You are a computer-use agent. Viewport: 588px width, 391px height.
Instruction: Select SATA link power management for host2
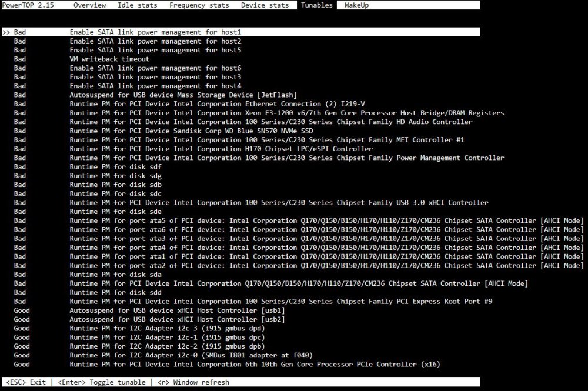(x=128, y=41)
